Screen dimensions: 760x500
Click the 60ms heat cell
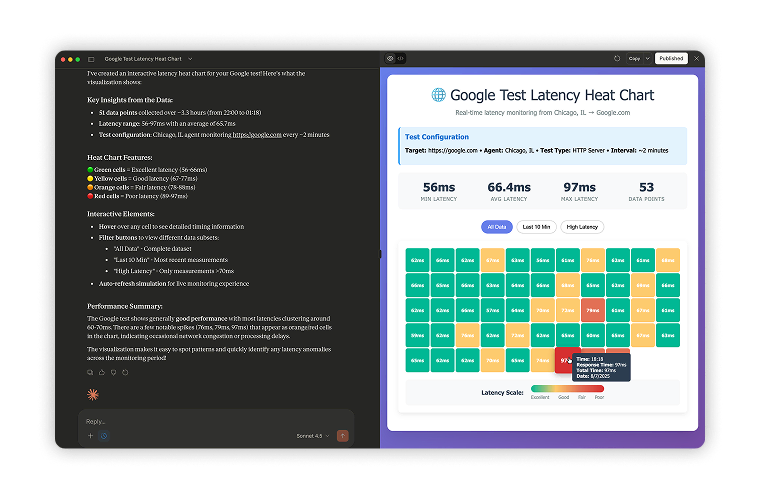click(592, 335)
